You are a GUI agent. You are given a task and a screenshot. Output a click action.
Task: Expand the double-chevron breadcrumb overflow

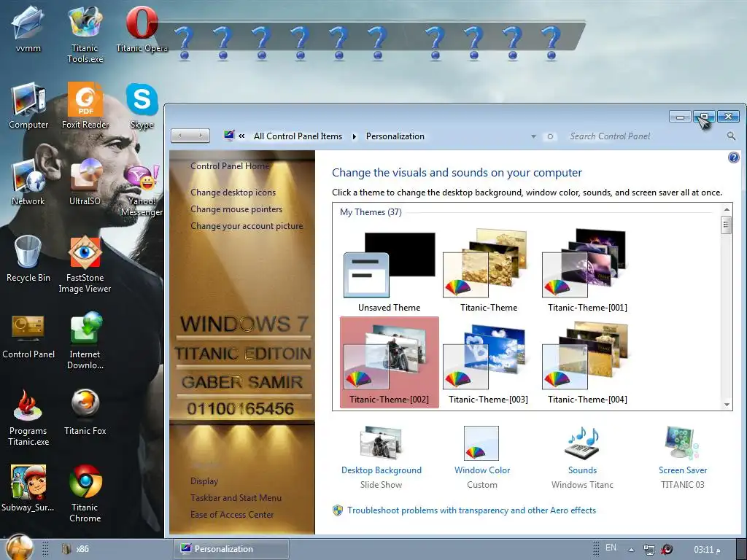point(241,136)
